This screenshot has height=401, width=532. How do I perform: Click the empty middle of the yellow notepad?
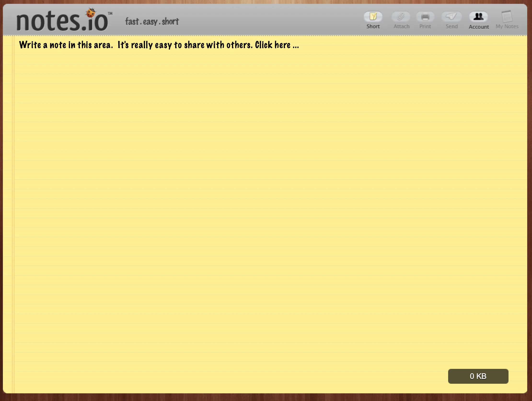[x=265, y=205]
